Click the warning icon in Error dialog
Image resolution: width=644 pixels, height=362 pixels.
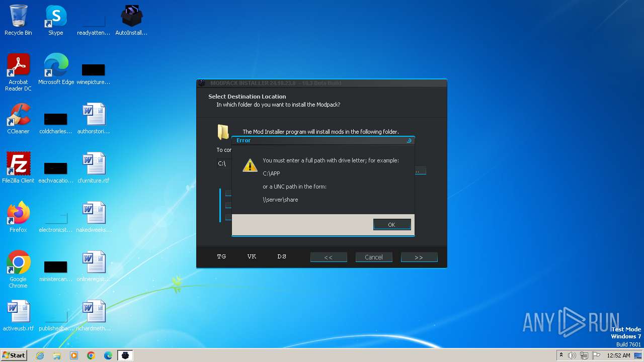click(250, 165)
